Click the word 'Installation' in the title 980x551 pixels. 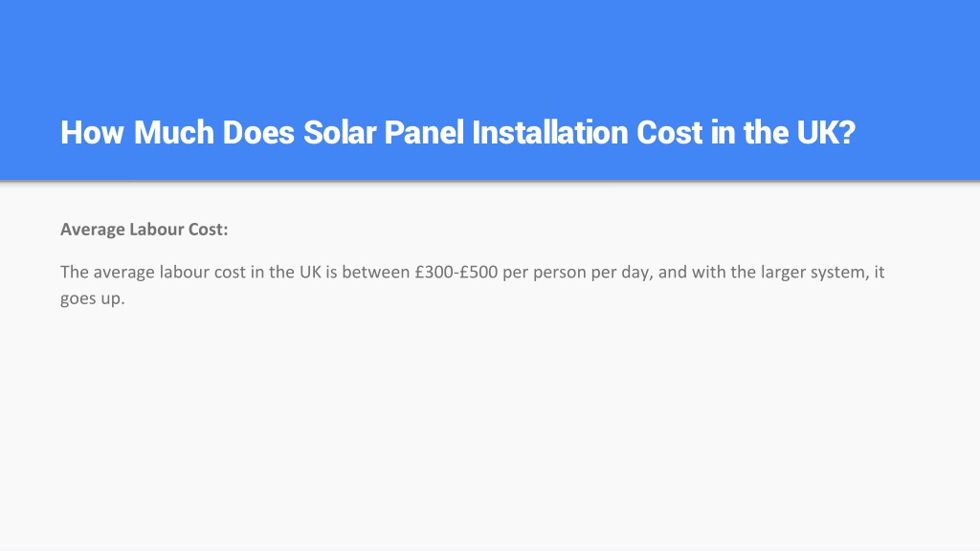[x=550, y=132]
